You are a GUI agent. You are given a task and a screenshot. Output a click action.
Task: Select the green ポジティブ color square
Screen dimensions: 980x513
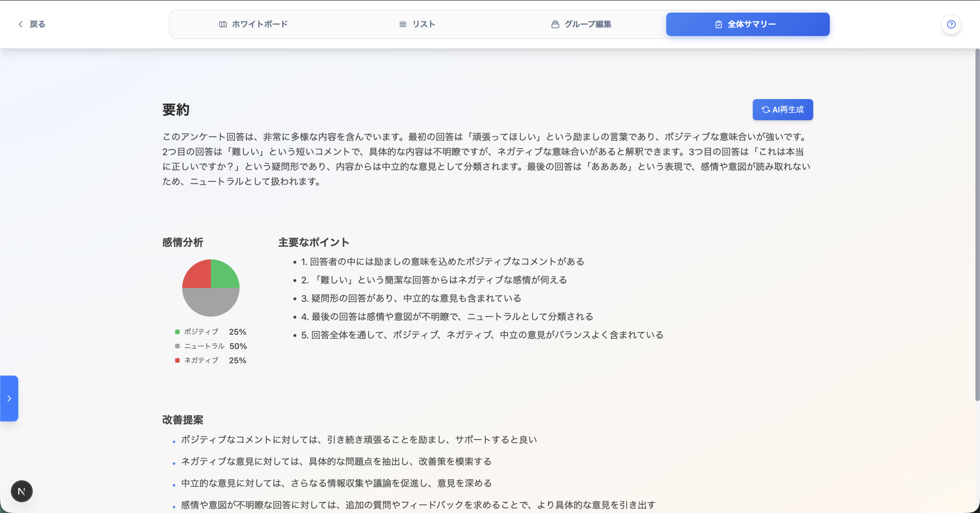[x=177, y=331]
